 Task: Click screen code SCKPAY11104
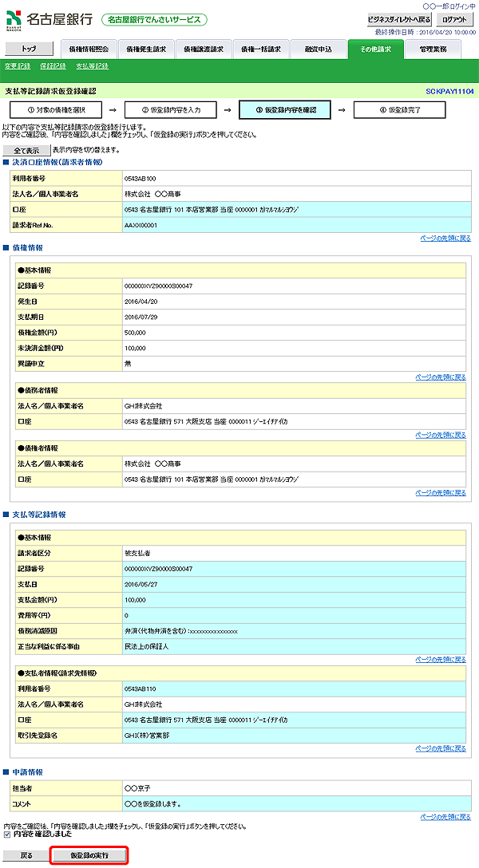(449, 91)
